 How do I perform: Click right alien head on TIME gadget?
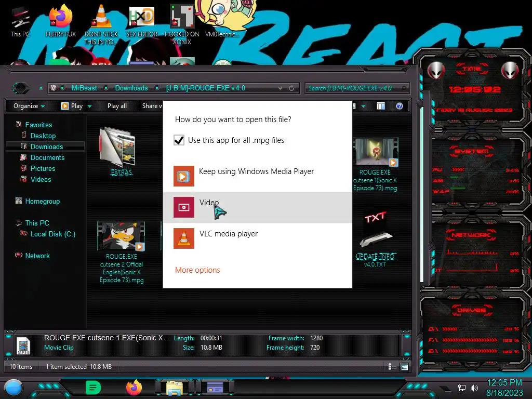pos(510,71)
